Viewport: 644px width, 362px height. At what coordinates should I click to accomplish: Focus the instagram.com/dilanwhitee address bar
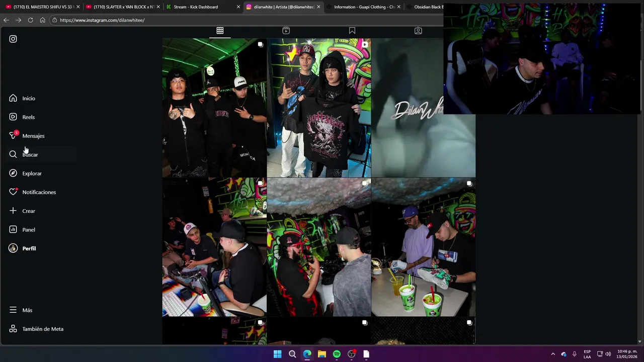pos(247,20)
